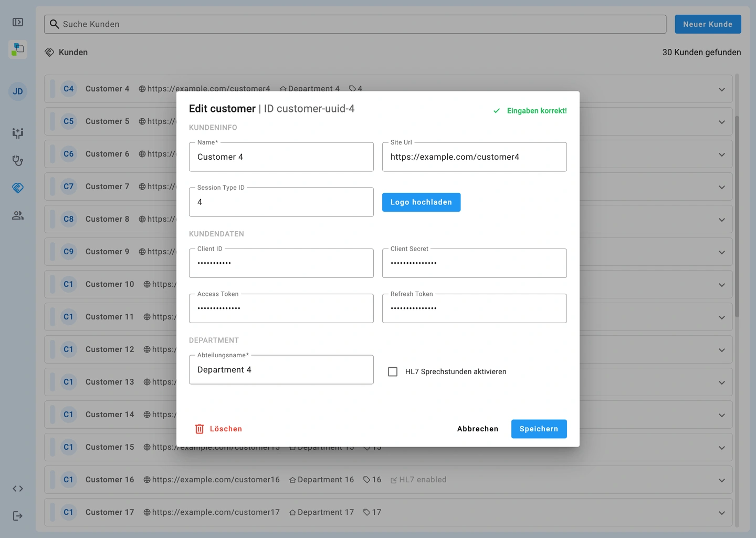Click the logout icon in sidebar
This screenshot has width=756, height=538.
point(18,516)
